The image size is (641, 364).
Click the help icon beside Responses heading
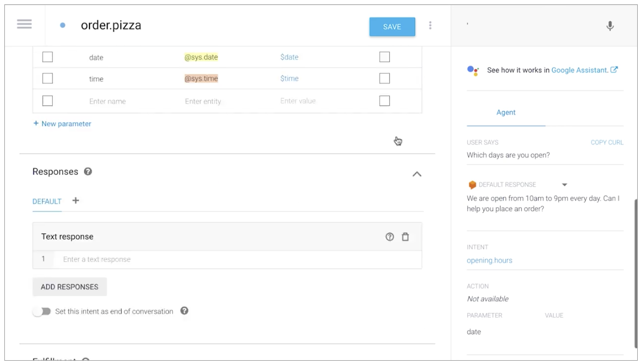88,172
